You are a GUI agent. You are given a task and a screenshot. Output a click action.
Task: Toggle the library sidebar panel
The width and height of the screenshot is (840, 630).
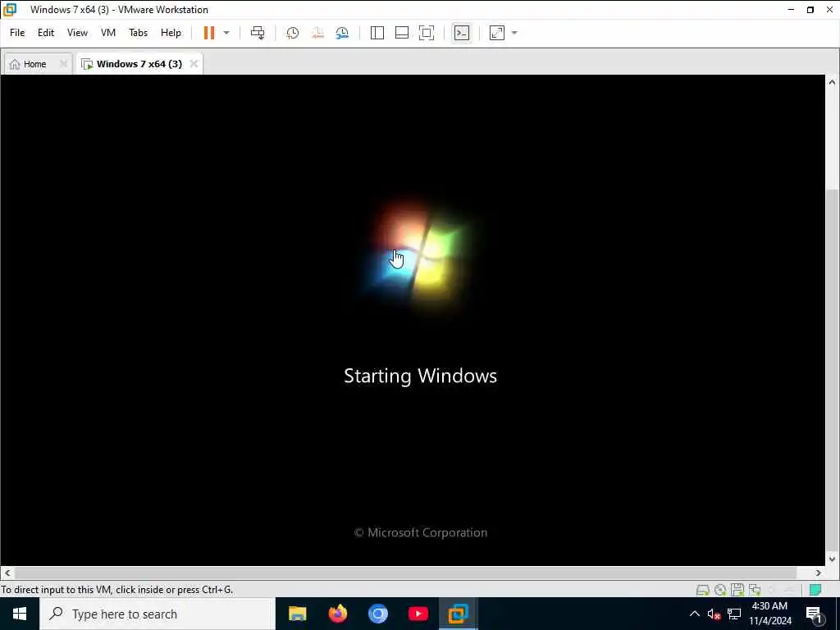pyautogui.click(x=377, y=33)
